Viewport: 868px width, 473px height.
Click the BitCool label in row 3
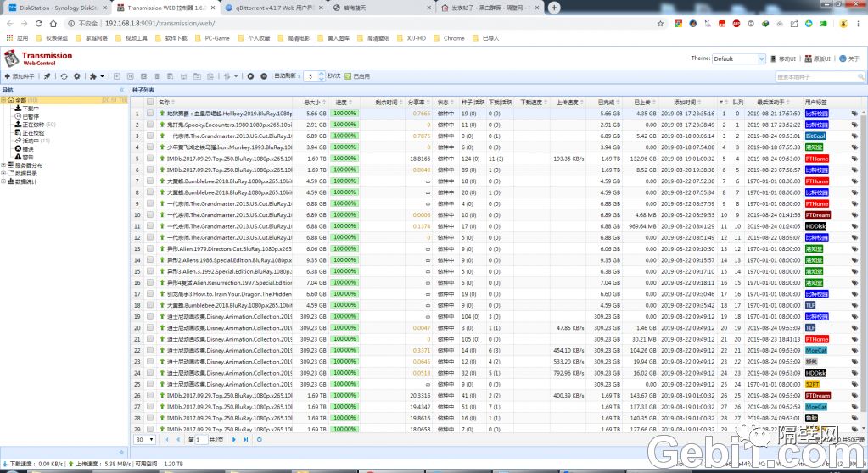815,136
